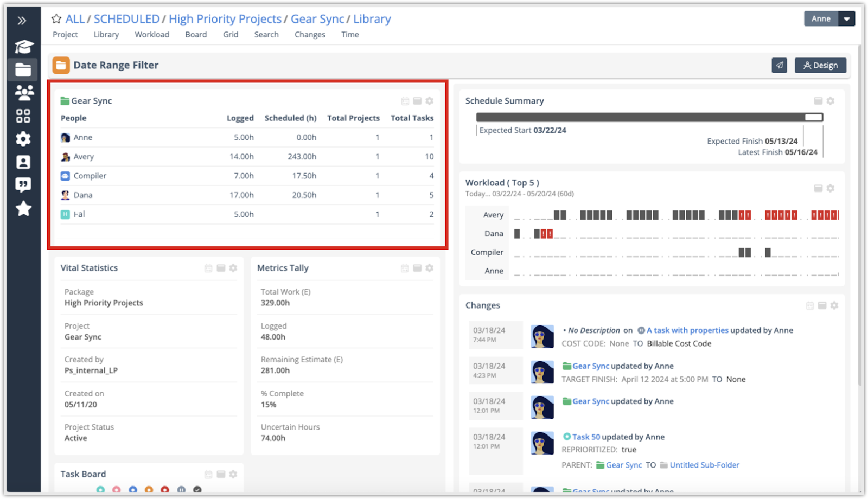Favorite this page with breadcrumb star
868x499 pixels.
tap(56, 19)
